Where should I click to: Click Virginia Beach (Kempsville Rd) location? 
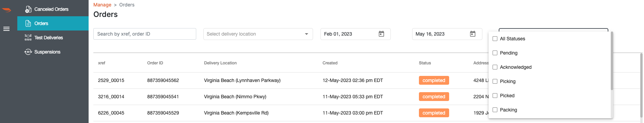[236, 113]
